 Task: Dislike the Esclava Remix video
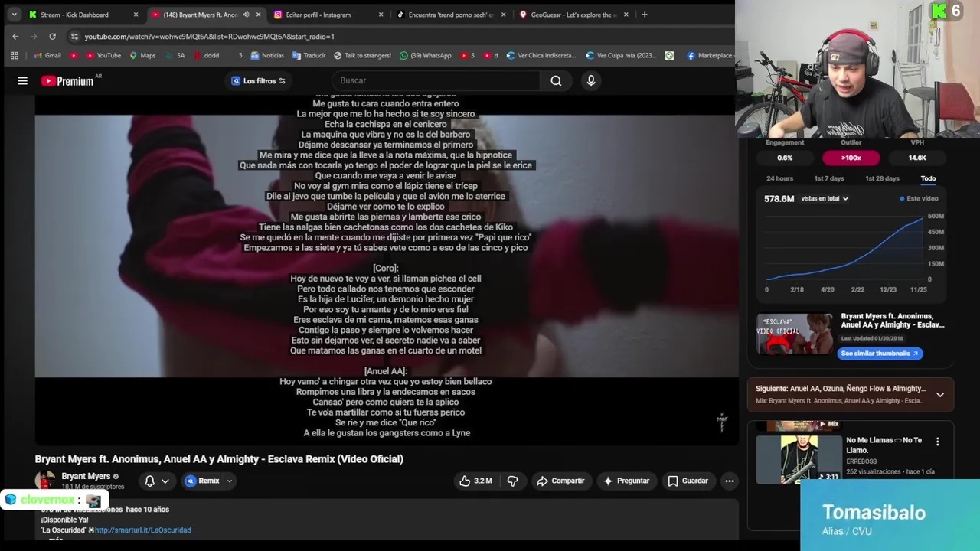(512, 481)
